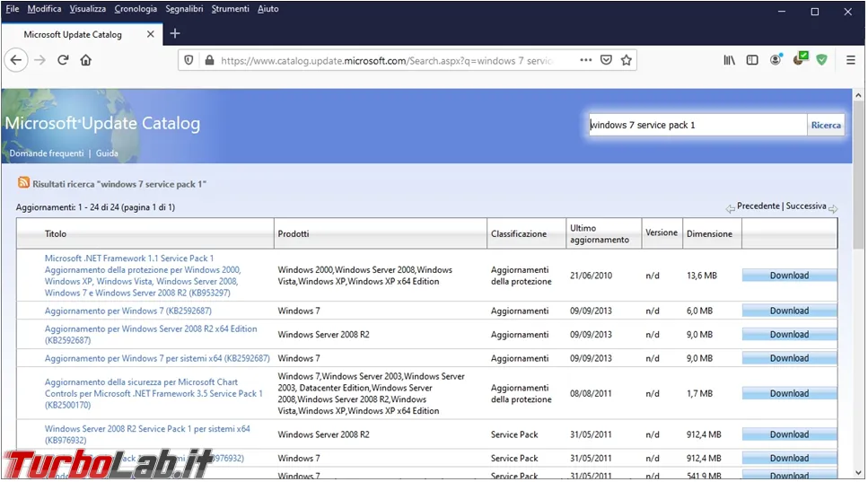Open Domande frequenti link
868x482 pixels.
click(x=47, y=153)
